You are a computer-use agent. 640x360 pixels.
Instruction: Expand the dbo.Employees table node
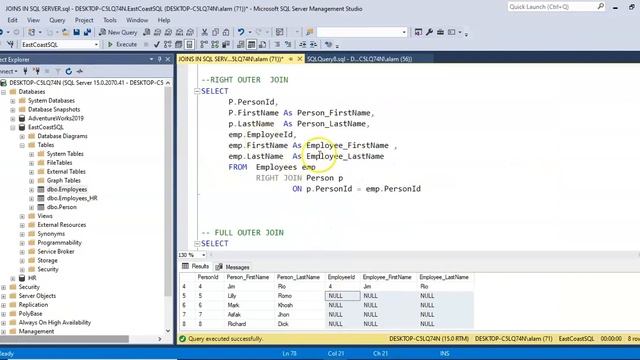point(31,189)
